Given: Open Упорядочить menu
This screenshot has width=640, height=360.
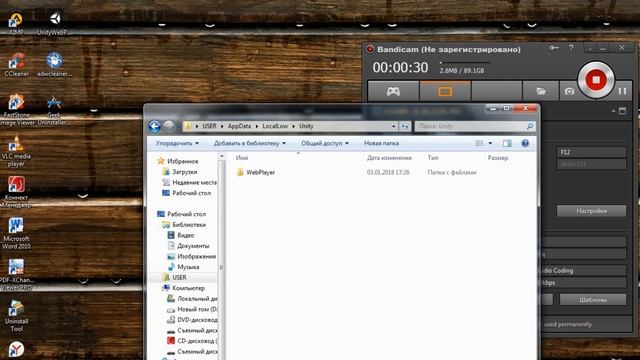Looking at the screenshot, I should tap(177, 143).
